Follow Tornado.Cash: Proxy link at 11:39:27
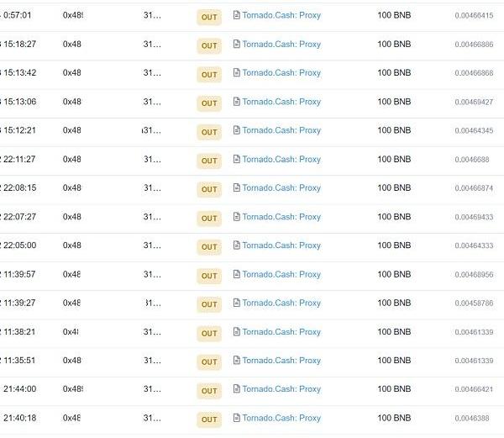Screen dimensions: 504x438 click(281, 303)
